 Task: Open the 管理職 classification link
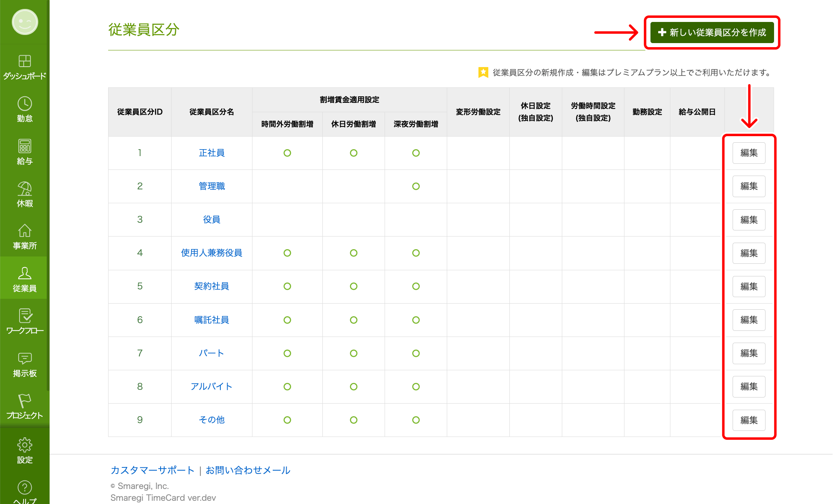pyautogui.click(x=212, y=186)
